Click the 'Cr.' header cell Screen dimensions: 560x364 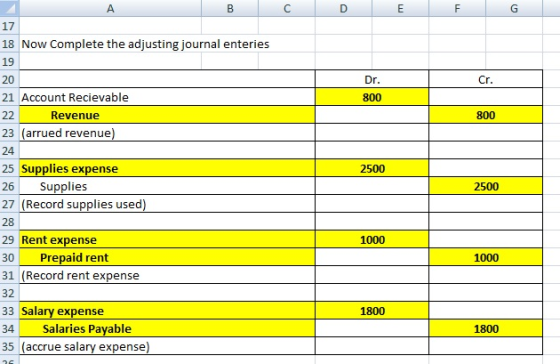(485, 79)
